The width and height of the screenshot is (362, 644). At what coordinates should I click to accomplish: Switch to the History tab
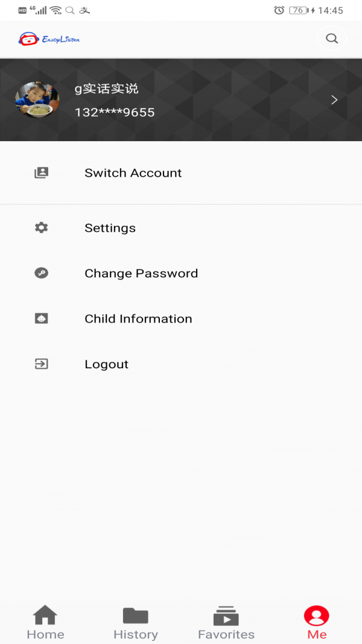(136, 623)
